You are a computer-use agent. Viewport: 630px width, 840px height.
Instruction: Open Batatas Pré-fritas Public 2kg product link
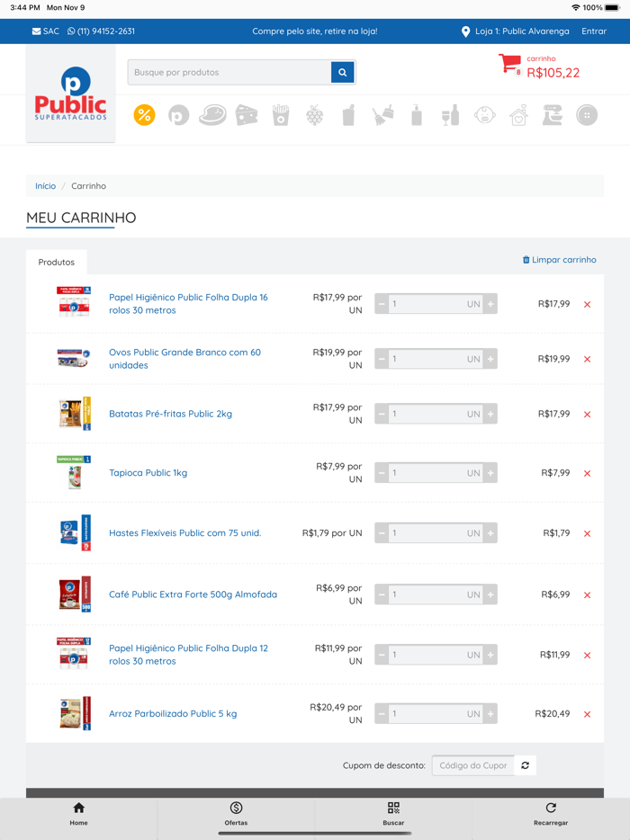pyautogui.click(x=170, y=414)
